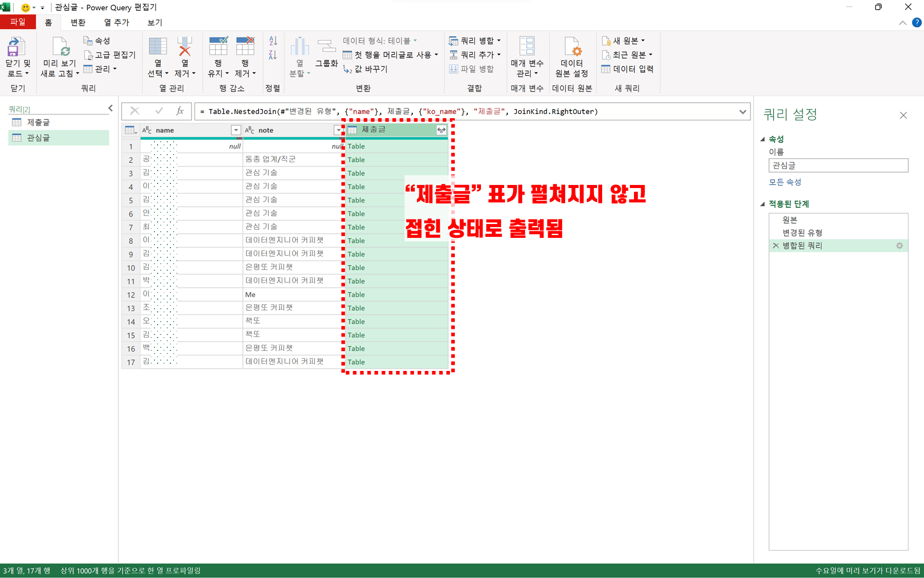Click the expand icon on 제출글 column header
This screenshot has width=924, height=578.
coord(441,130)
